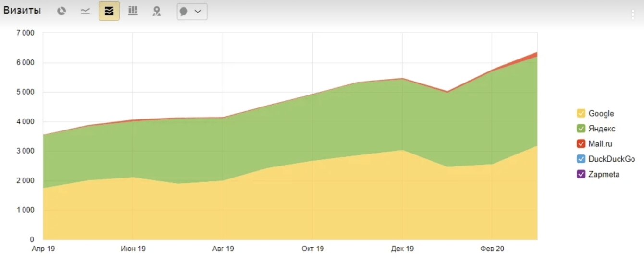Select the stacked area chart view

coord(109,11)
